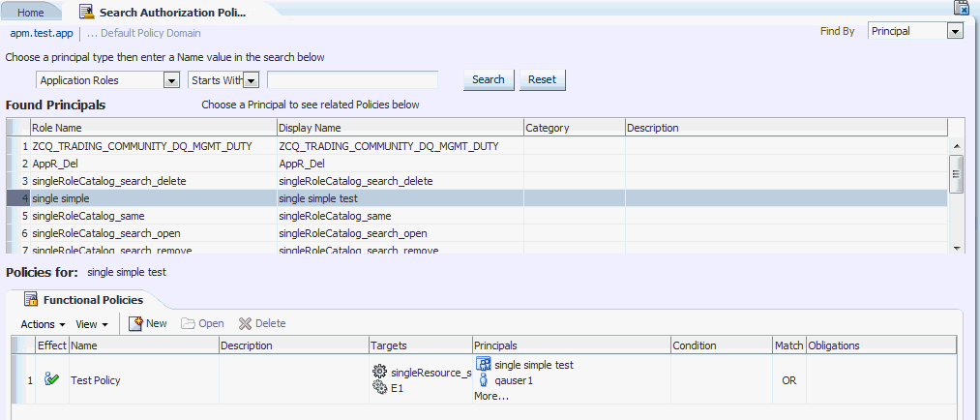This screenshot has height=420, width=980.
Task: Click the gear icon beside singleResource target
Action: [379, 372]
